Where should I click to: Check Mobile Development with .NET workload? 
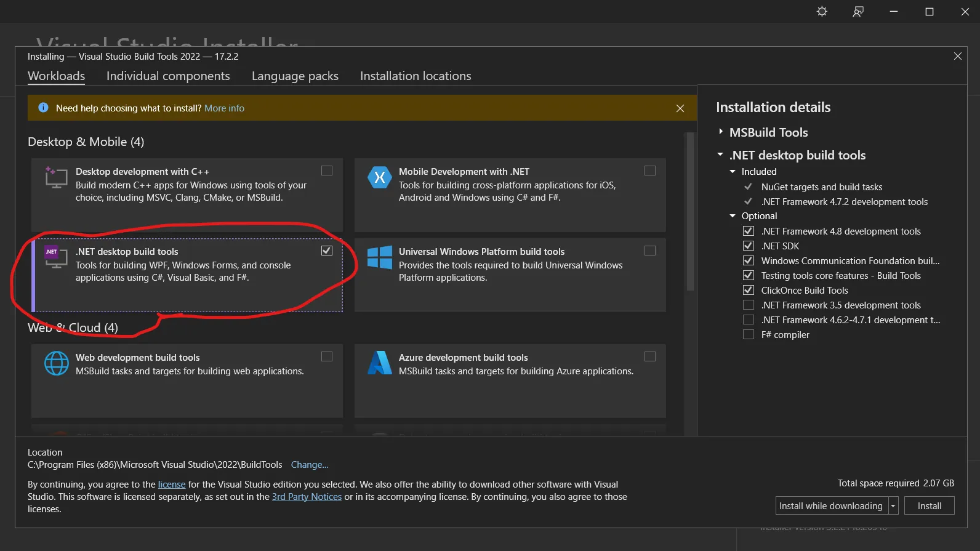point(650,171)
